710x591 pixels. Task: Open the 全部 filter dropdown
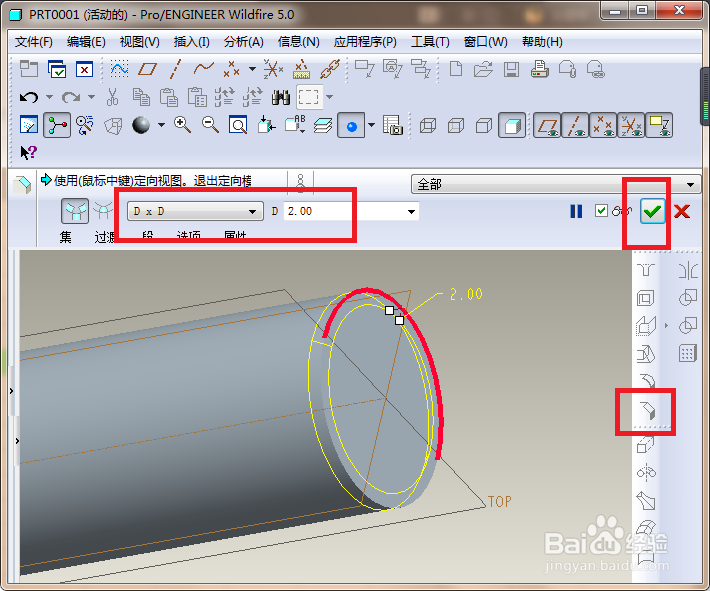pos(556,185)
